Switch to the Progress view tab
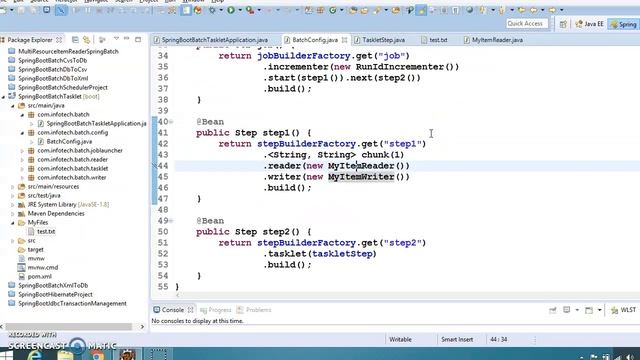 216,310
